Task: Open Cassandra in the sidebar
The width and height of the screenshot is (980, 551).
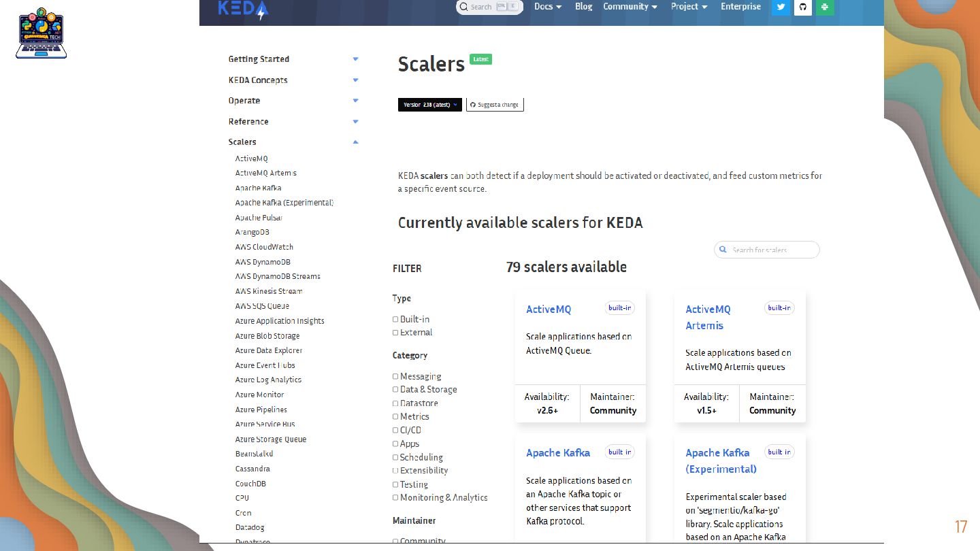Action: coord(252,469)
